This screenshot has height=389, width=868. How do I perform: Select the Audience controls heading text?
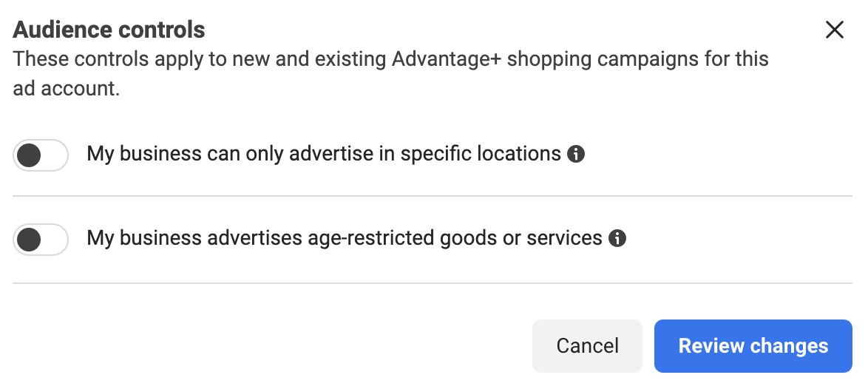pos(109,30)
